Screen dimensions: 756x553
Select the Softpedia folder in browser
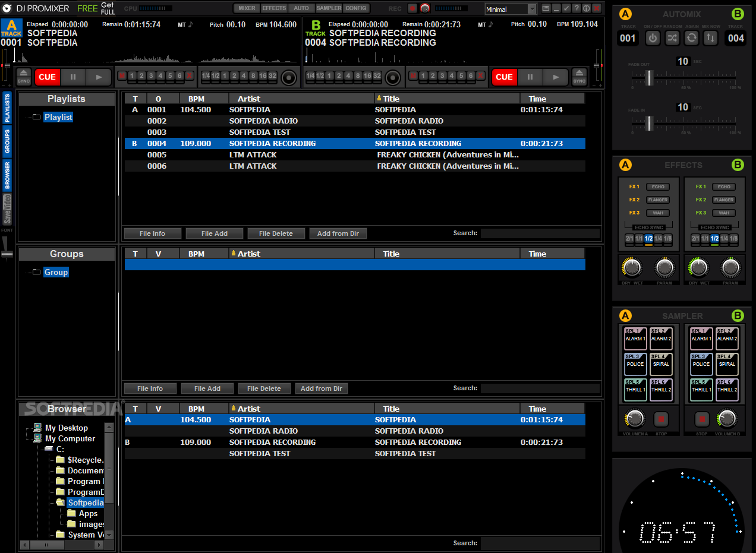(x=86, y=503)
